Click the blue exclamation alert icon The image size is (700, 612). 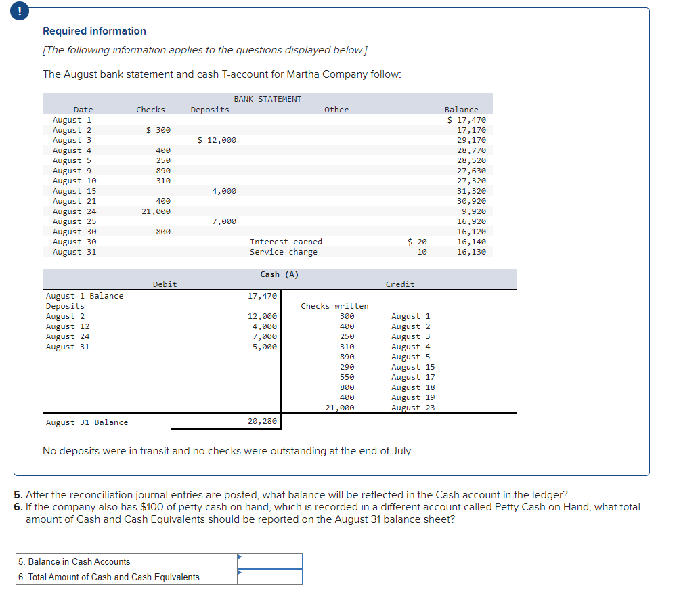[20, 11]
